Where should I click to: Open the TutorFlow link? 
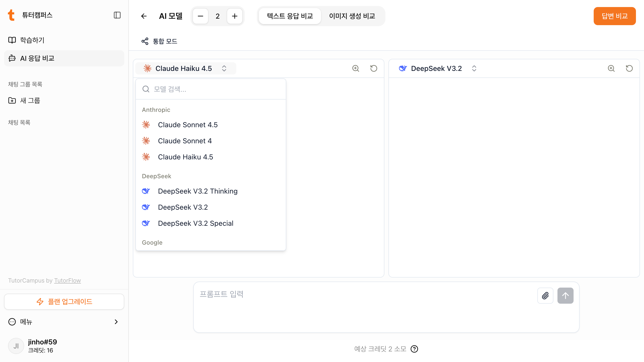(x=67, y=281)
